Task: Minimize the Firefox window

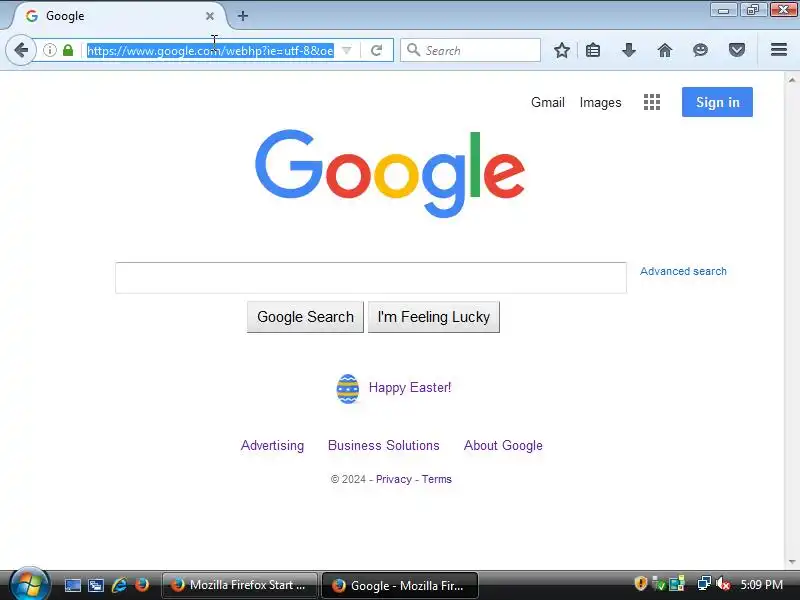Action: click(723, 10)
